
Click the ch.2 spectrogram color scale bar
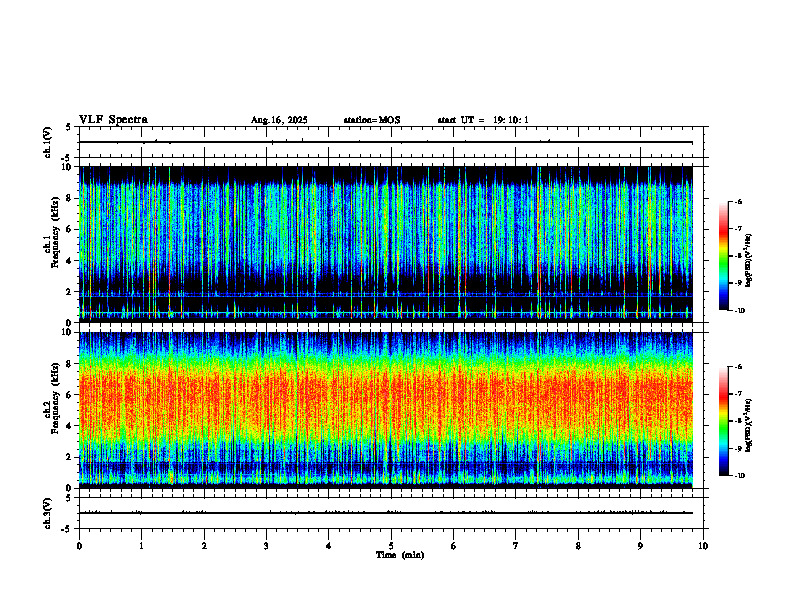[723, 421]
